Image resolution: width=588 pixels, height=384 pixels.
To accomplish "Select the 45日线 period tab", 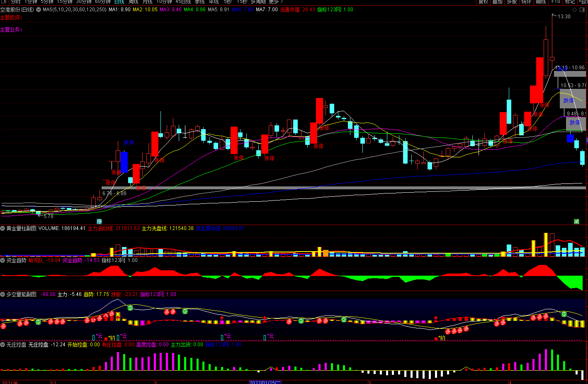I will click(183, 2).
